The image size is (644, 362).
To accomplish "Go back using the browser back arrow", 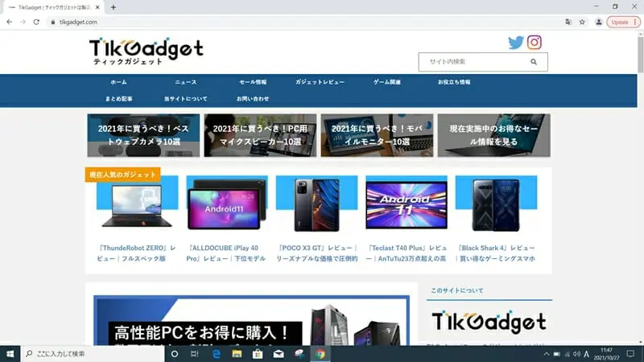I will pyautogui.click(x=9, y=22).
